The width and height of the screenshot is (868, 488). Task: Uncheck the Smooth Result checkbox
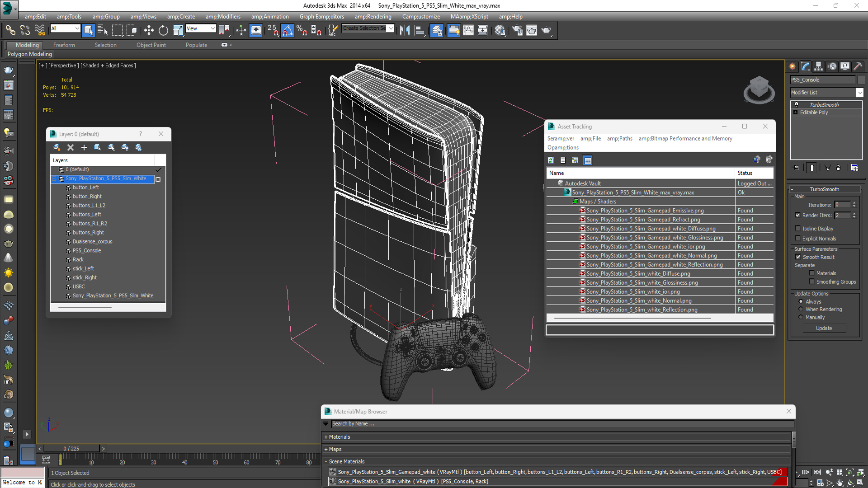pyautogui.click(x=798, y=257)
